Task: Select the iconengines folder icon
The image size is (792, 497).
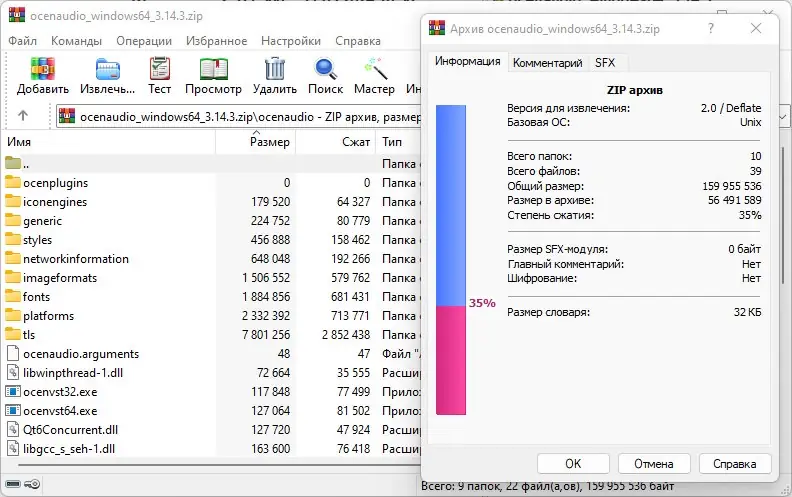Action: pyautogui.click(x=13, y=201)
